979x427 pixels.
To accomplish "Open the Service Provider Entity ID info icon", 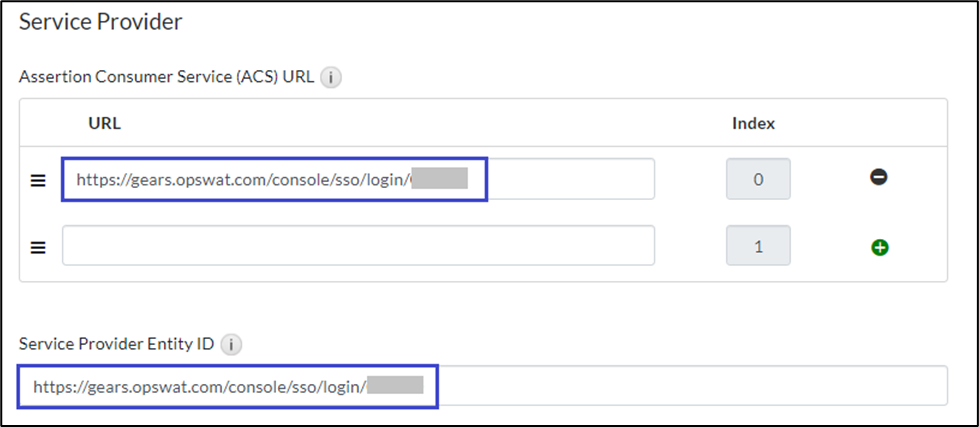I will pyautogui.click(x=232, y=345).
